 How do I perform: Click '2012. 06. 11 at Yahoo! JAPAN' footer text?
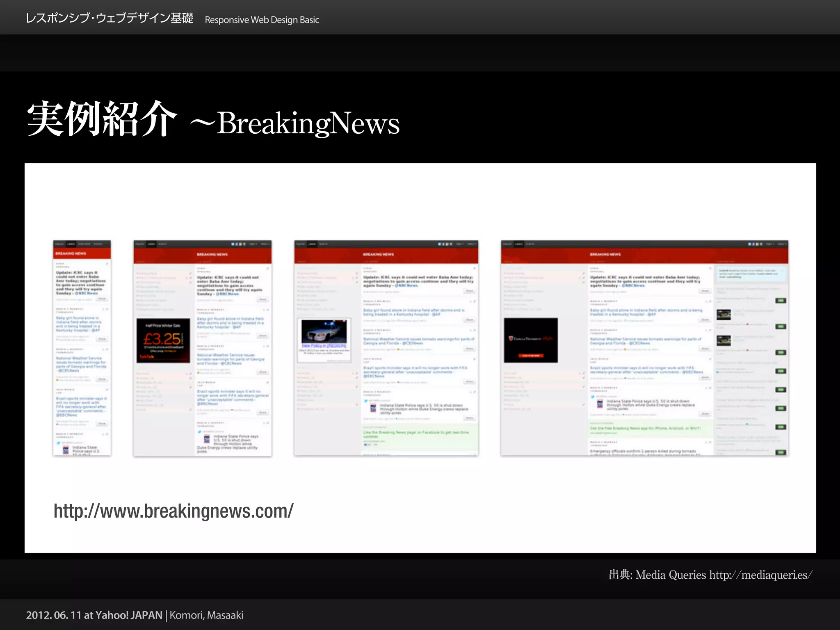94,615
